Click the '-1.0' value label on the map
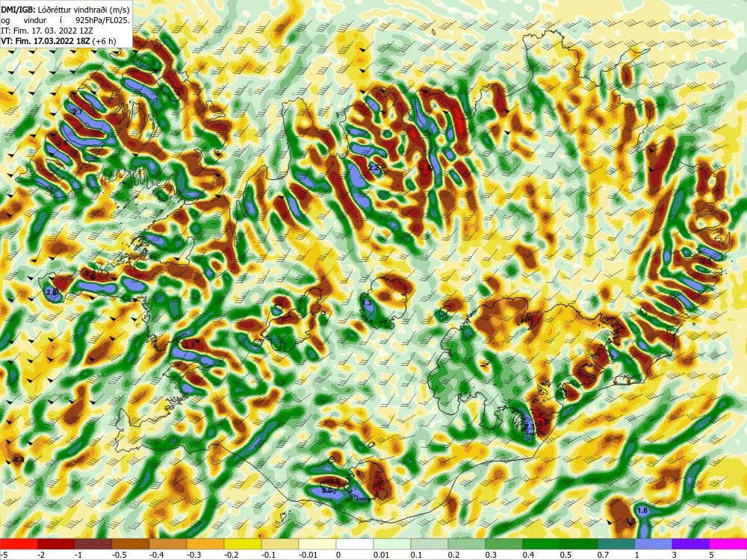The width and height of the screenshot is (747, 560). (x=629, y=521)
